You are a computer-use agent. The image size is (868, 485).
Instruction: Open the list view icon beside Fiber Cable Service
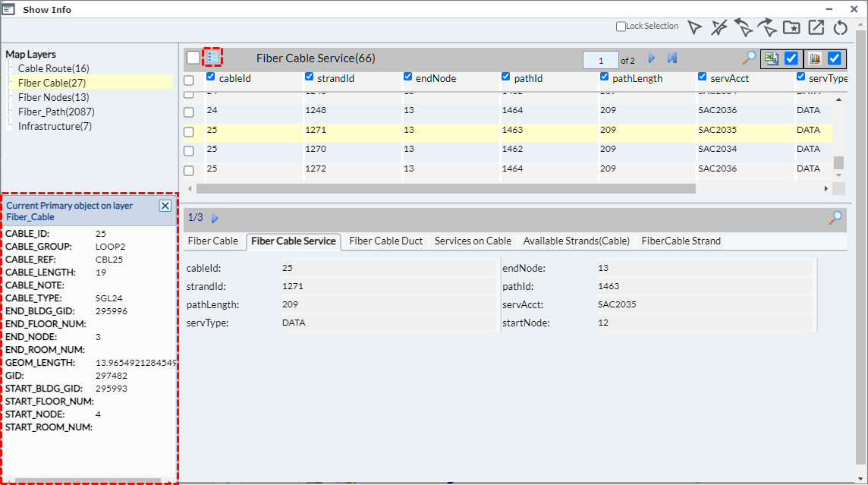pos(213,57)
